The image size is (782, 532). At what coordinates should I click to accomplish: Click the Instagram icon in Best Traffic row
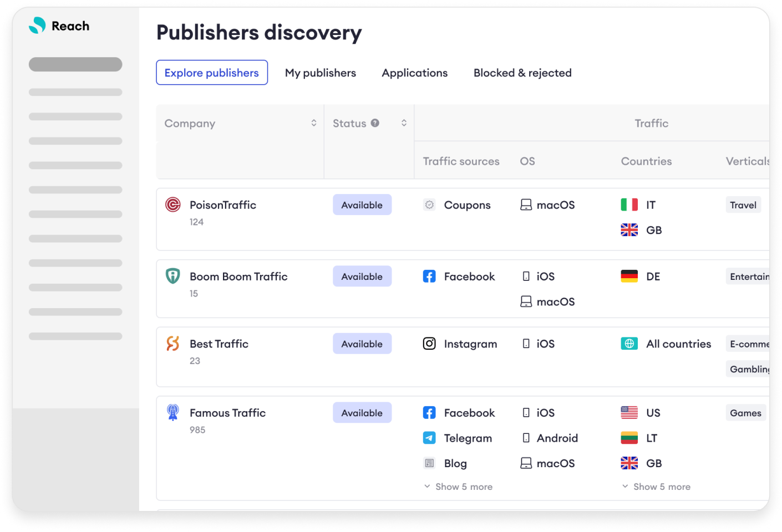pos(429,344)
